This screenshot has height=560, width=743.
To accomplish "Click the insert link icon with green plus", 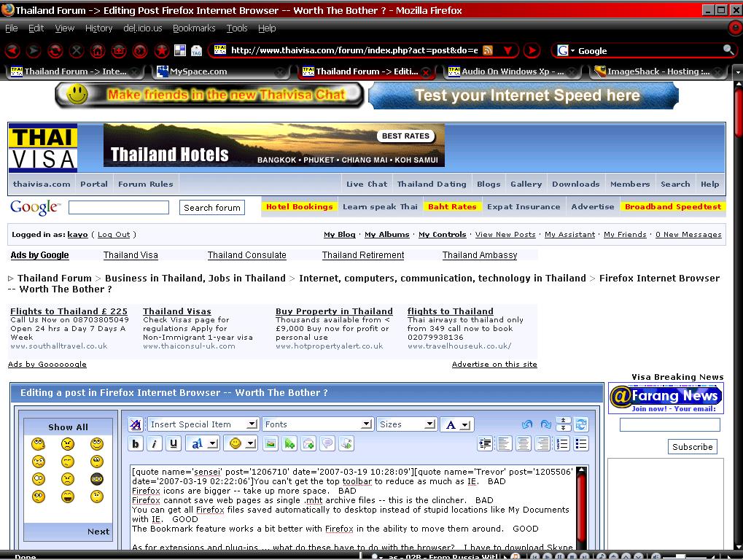I will 289,444.
